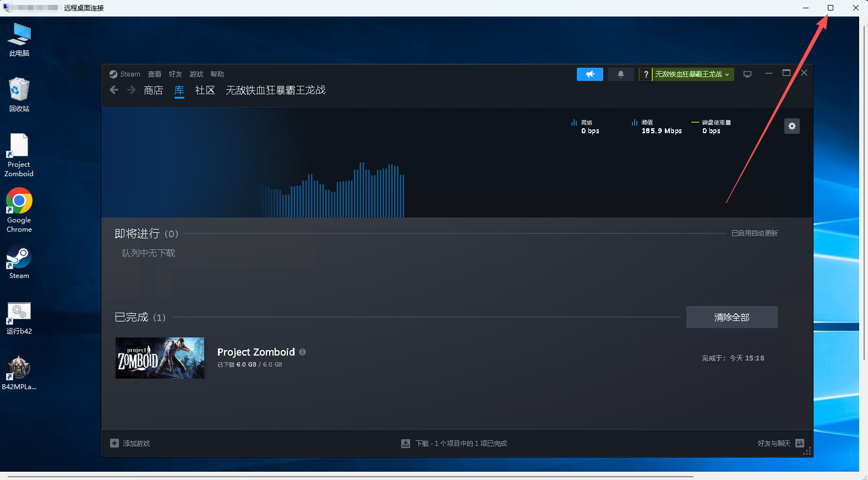Click the download status text in footer
Screen dimensions: 868x480
click(x=461, y=444)
